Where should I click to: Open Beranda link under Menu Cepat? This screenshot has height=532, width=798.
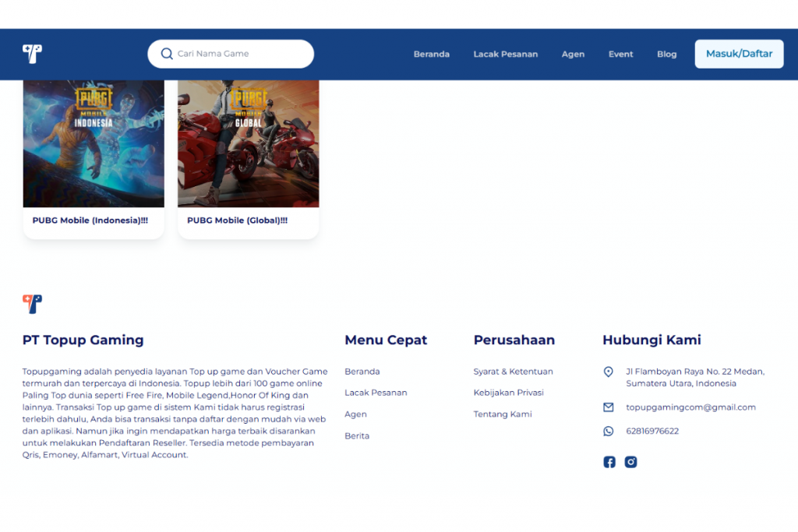point(362,372)
